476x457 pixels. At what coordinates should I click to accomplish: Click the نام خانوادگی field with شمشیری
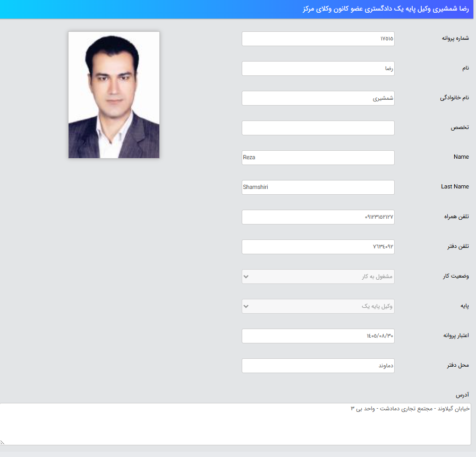[x=318, y=98]
